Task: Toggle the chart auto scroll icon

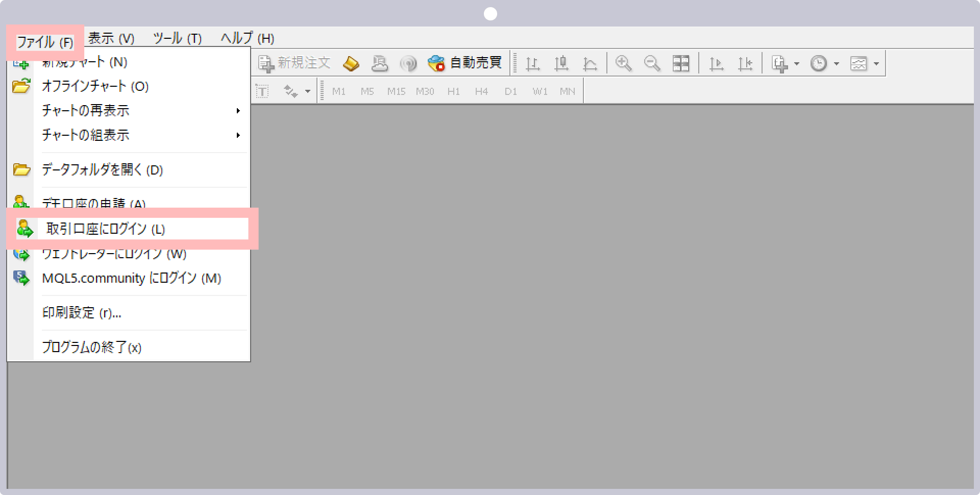Action: [x=717, y=63]
